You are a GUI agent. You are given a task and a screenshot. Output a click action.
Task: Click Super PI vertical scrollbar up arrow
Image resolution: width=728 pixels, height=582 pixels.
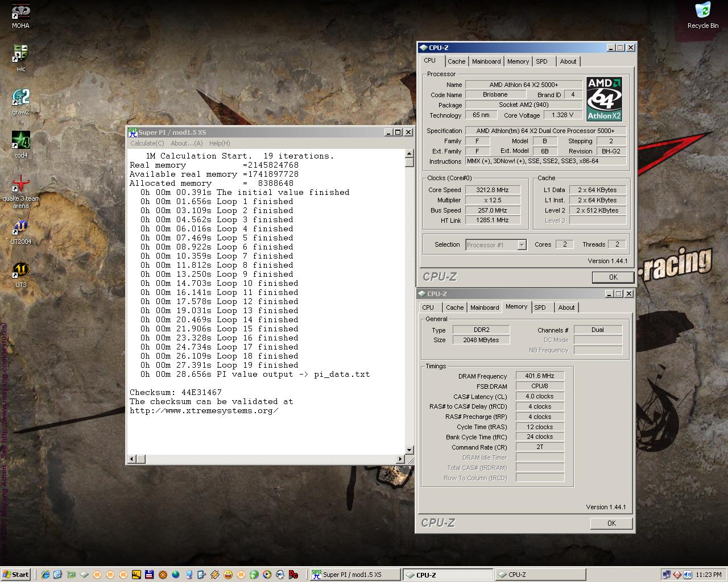[409, 153]
